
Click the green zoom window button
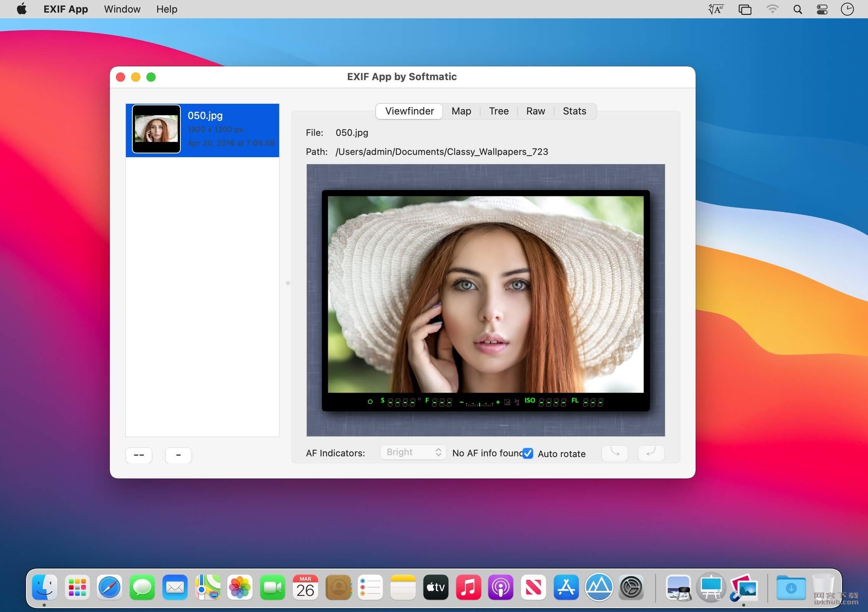[x=151, y=77]
